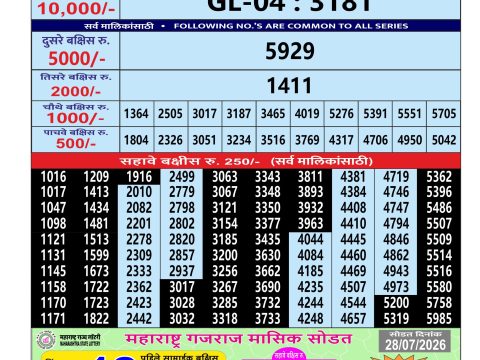Click sixth prize number 4044
This screenshot has height=360, width=480.
tap(310, 240)
